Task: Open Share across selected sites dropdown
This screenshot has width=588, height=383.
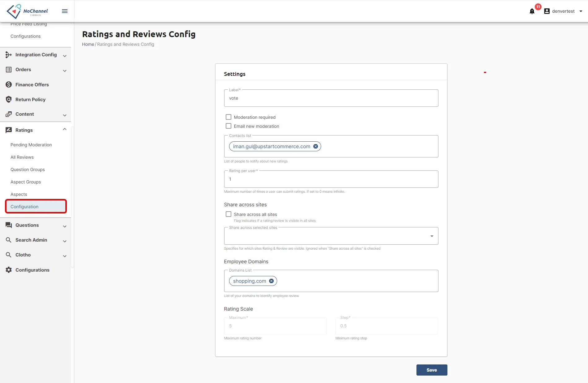Action: point(331,236)
